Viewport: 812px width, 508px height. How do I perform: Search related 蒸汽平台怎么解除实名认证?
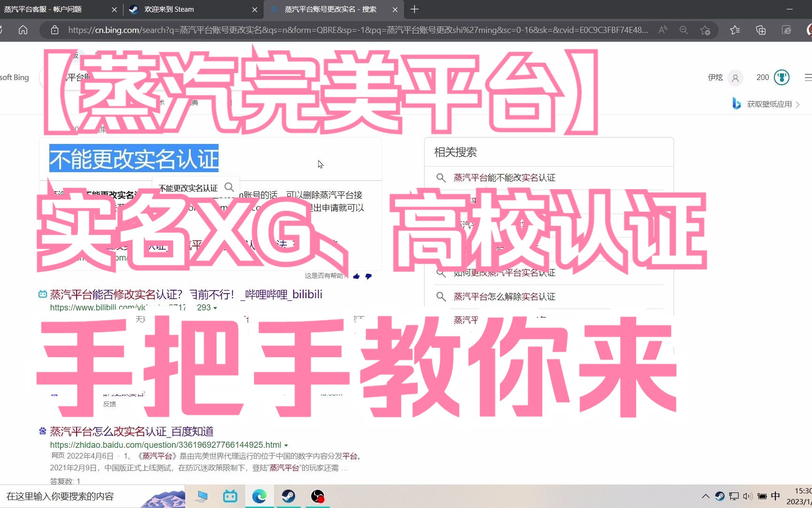coord(504,296)
